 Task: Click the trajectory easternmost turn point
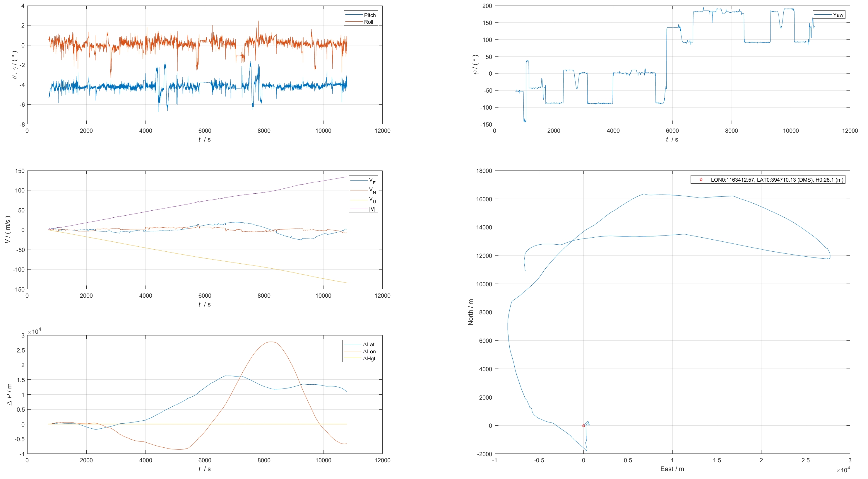(830, 256)
